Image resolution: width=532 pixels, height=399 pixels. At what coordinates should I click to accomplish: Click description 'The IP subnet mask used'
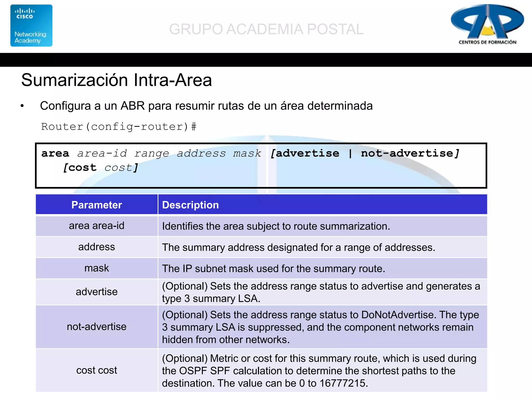323,268
